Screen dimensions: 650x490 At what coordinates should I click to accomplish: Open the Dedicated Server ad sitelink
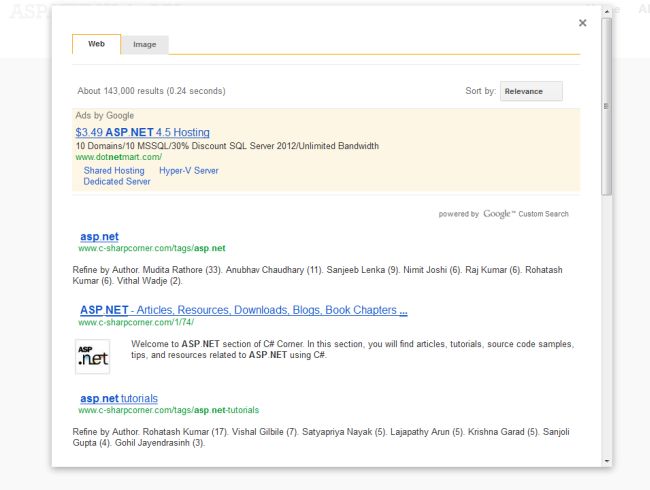point(117,182)
